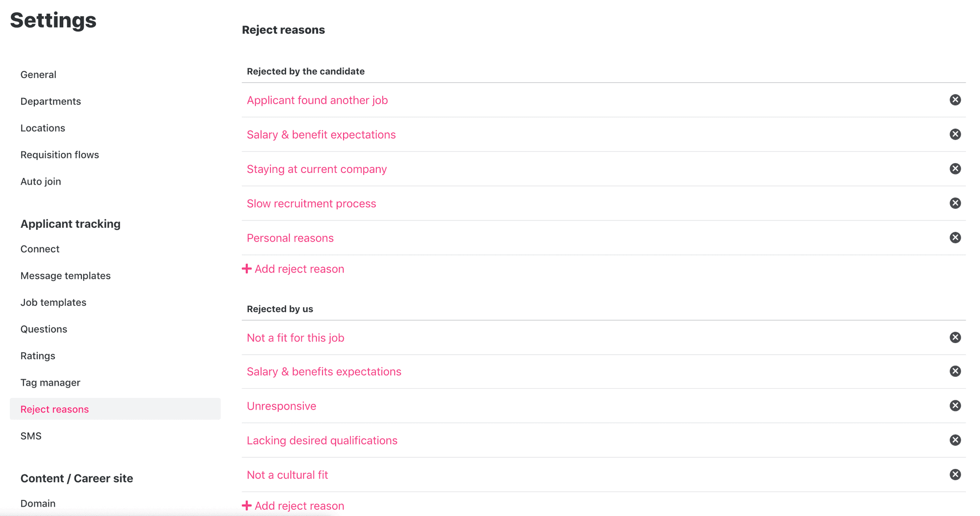Delete 'Not a fit for this job' reason
Viewport: 980px width, 516px height.
955,337
